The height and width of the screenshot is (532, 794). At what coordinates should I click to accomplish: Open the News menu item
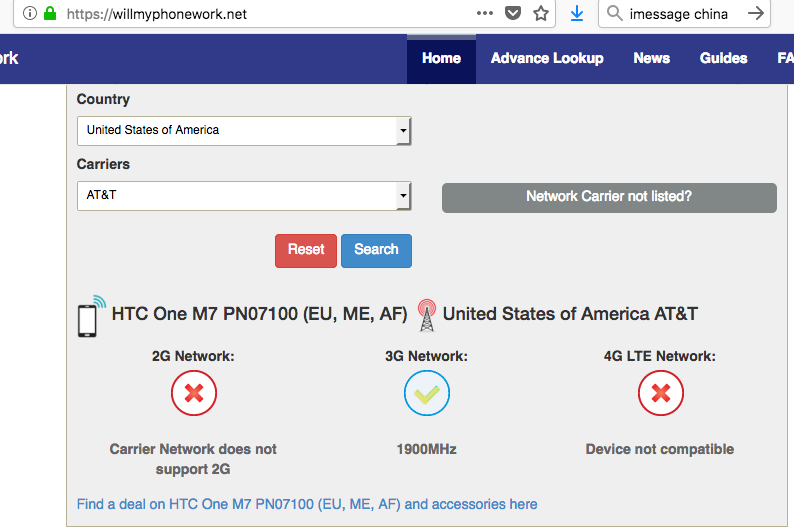coord(651,58)
